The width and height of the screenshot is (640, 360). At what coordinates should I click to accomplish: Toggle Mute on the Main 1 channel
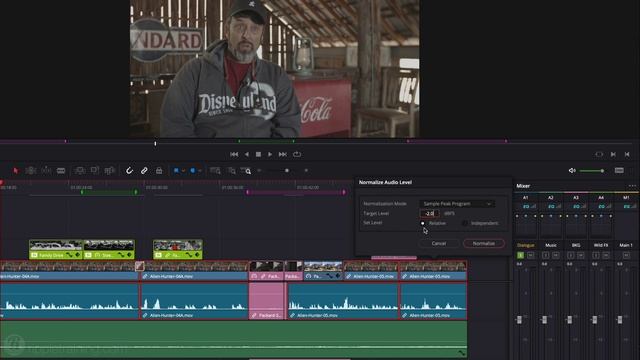pyautogui.click(x=626, y=256)
